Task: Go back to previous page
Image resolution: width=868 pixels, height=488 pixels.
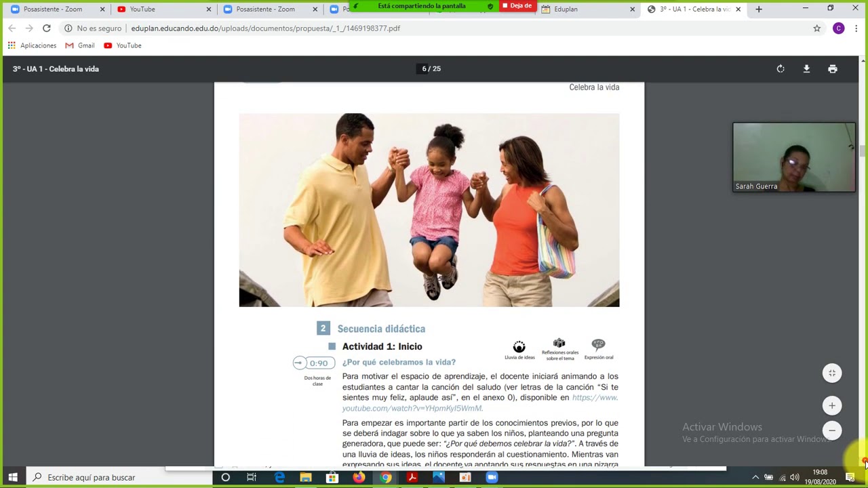Action: [x=12, y=28]
